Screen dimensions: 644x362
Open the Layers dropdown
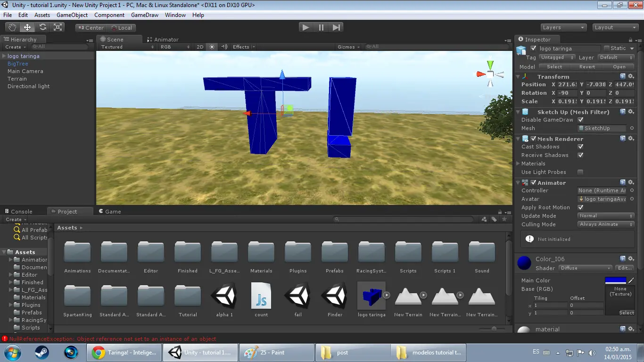click(x=563, y=27)
